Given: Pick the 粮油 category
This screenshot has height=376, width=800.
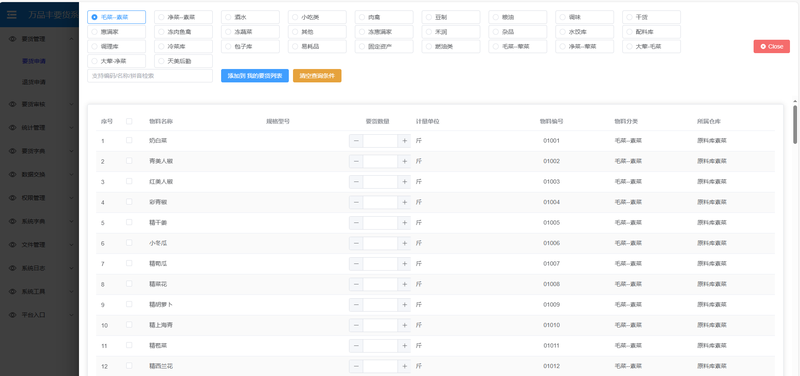Looking at the screenshot, I should pyautogui.click(x=517, y=17).
